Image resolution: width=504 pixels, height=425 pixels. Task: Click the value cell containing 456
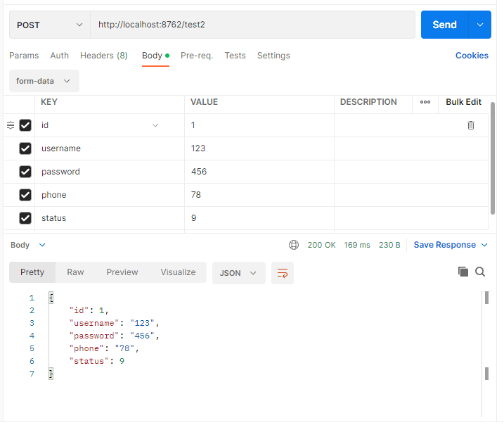259,172
